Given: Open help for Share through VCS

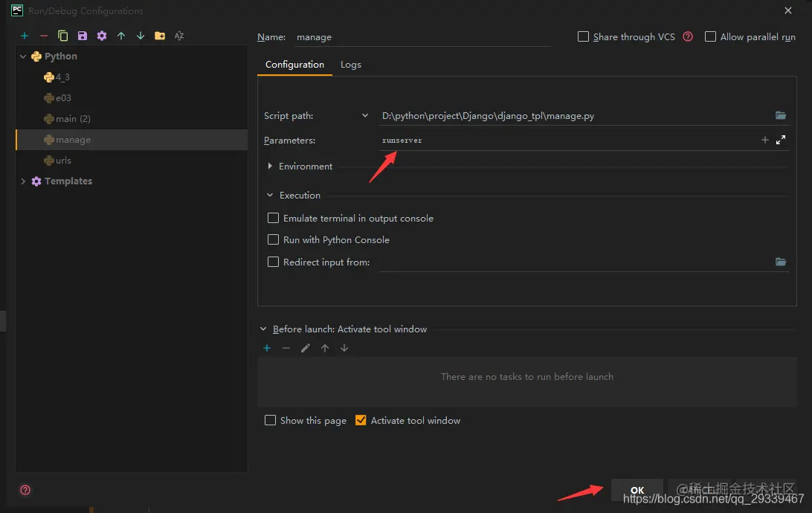Looking at the screenshot, I should pos(688,36).
